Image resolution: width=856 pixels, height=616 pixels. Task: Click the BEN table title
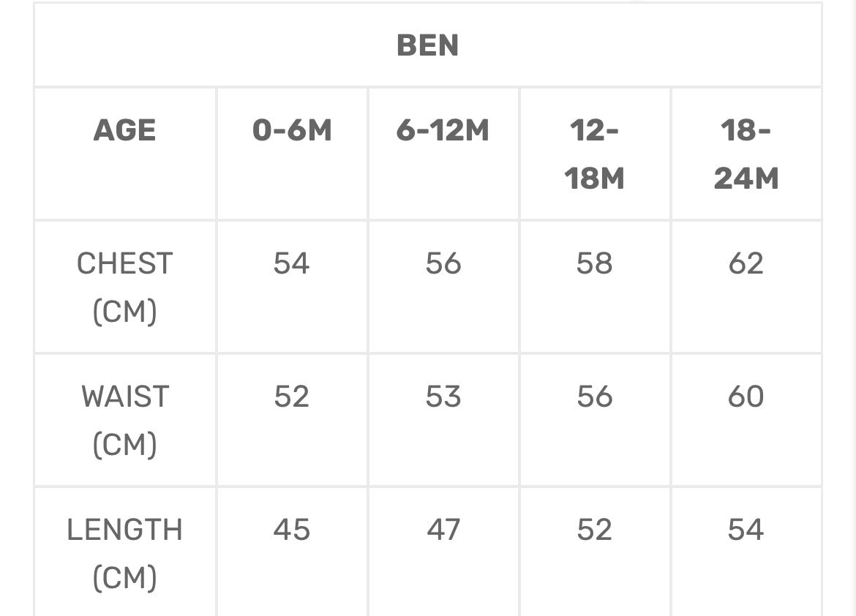pos(428,45)
